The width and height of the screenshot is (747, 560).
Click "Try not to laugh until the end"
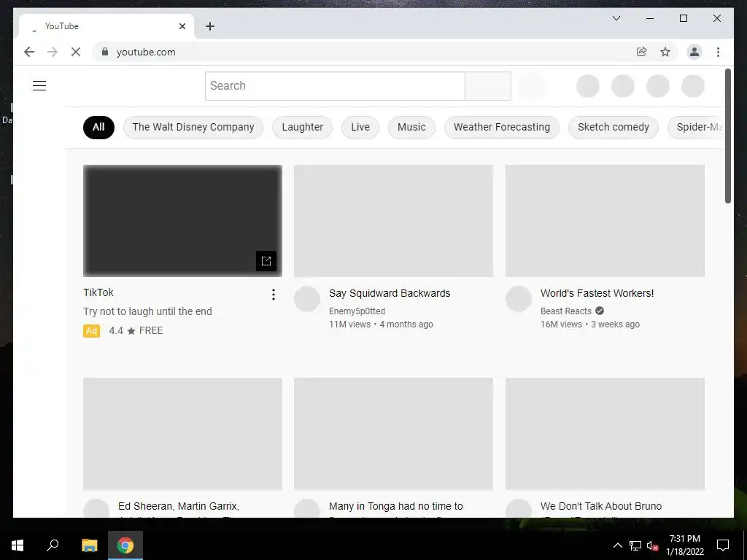pos(147,311)
